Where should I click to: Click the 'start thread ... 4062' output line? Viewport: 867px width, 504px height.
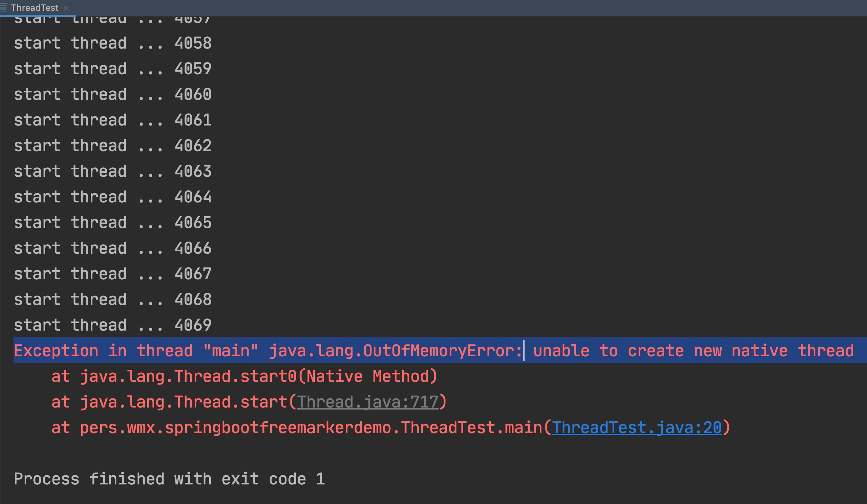pyautogui.click(x=112, y=146)
